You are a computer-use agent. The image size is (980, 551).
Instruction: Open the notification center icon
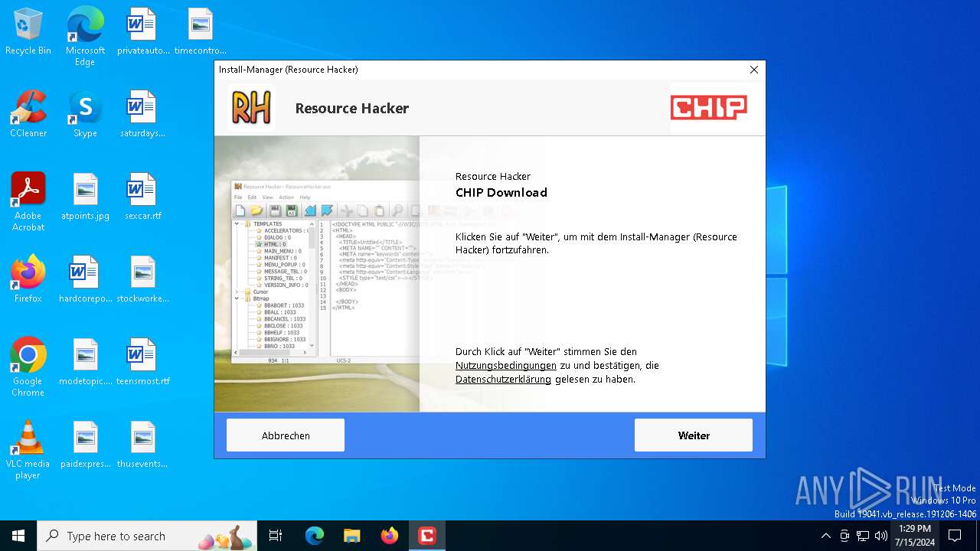tap(955, 536)
